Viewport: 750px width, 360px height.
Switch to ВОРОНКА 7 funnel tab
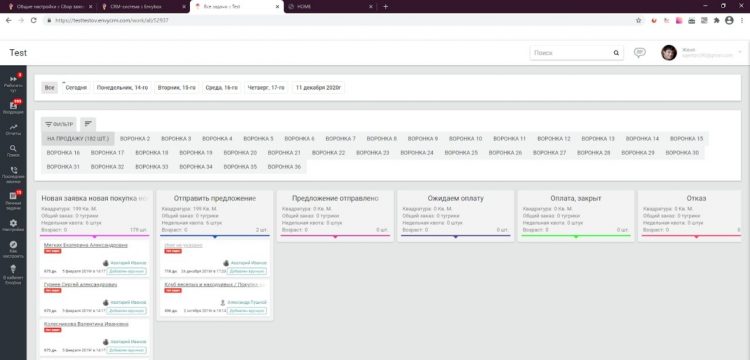341,139
